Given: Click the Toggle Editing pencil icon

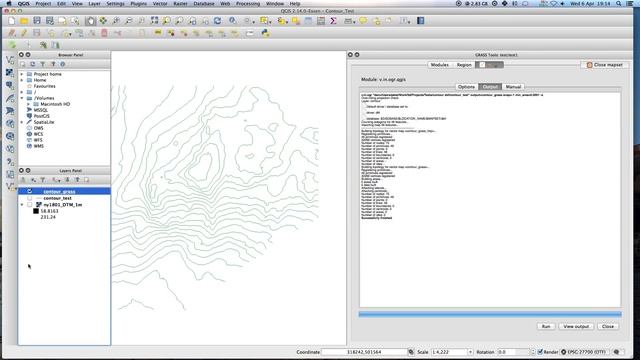Looking at the screenshot, I should click(24, 33).
